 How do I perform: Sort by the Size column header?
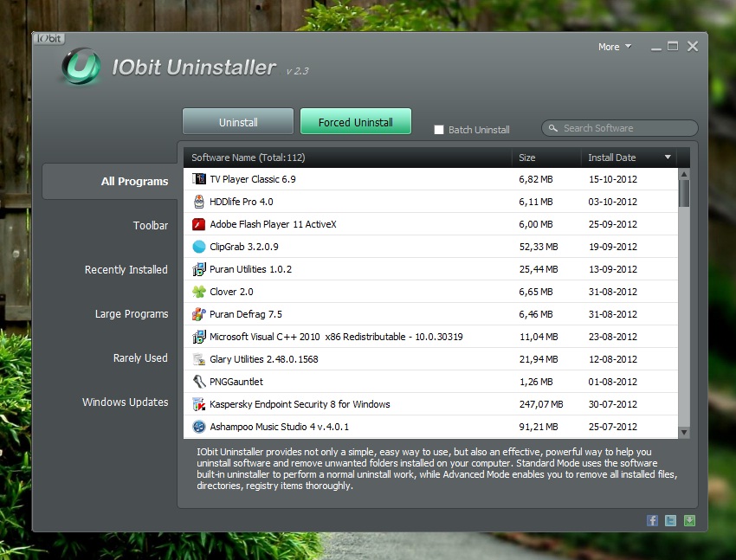point(546,158)
